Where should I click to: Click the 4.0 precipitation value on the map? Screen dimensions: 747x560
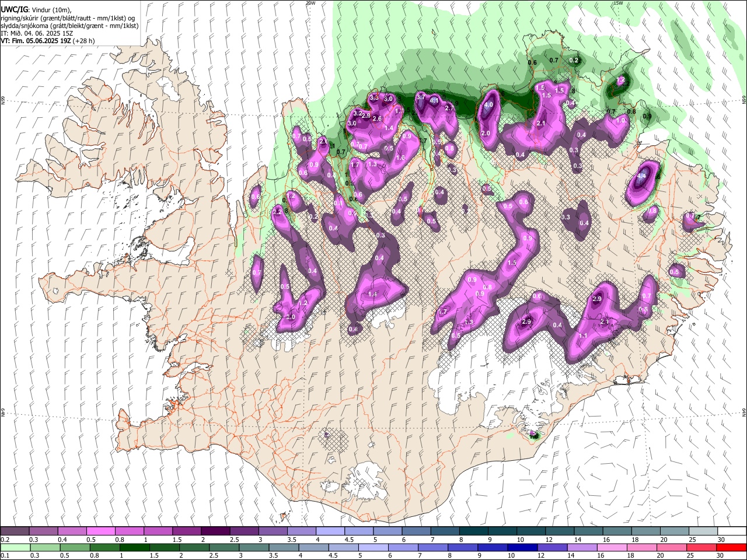489,105
